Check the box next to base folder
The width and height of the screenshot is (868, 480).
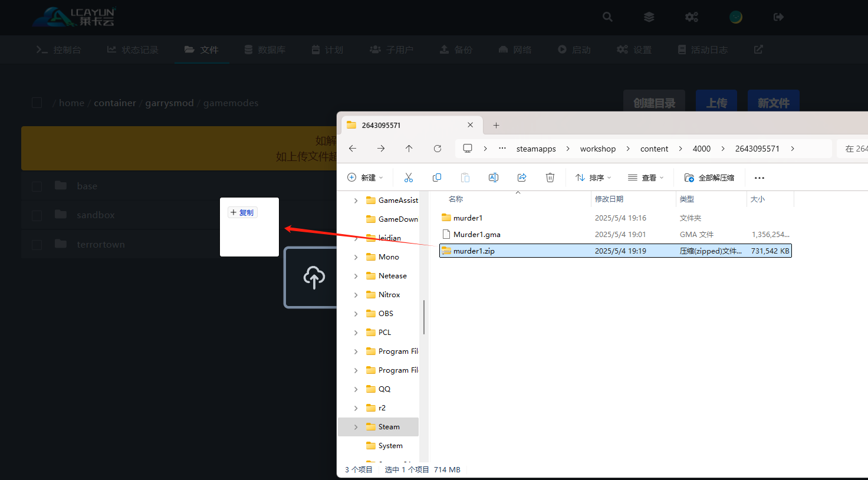pos(37,186)
